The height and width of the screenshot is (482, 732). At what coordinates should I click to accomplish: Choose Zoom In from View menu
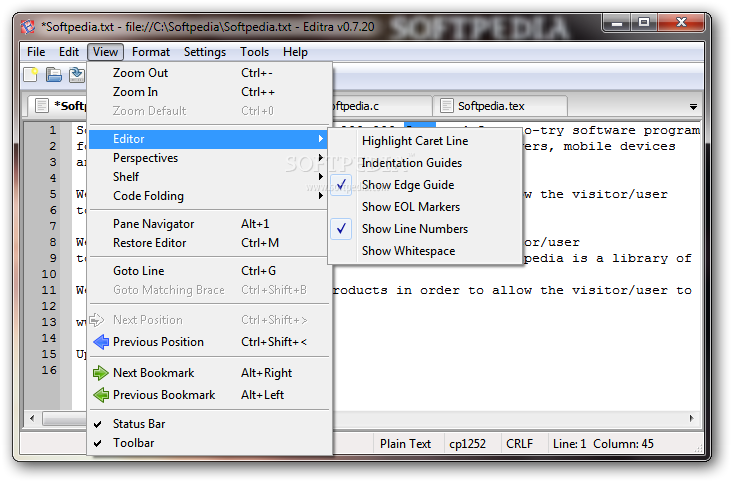[209, 92]
